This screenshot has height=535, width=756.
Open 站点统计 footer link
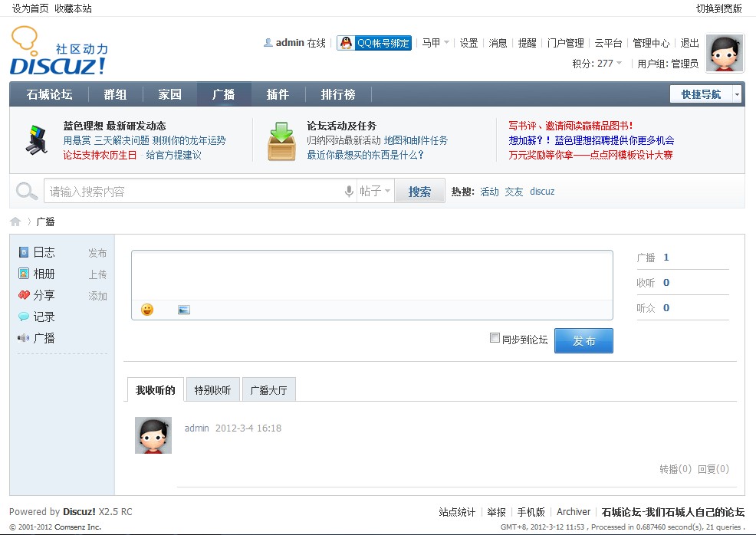point(457,512)
